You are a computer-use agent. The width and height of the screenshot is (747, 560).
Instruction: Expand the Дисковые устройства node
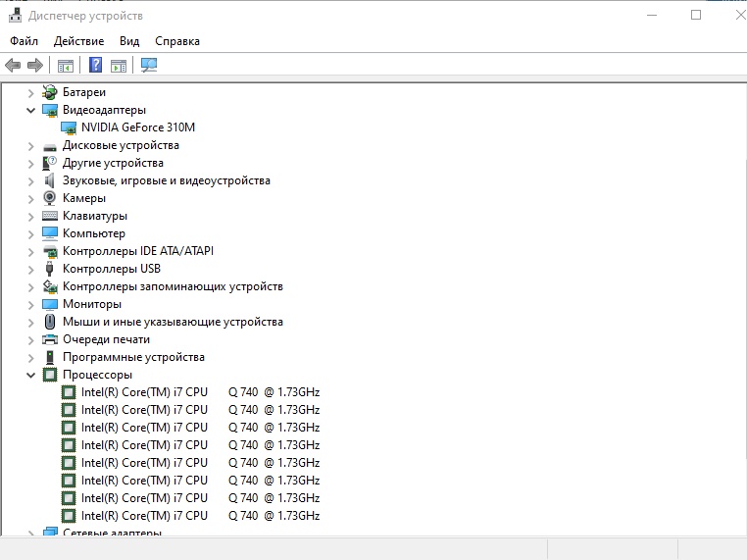click(x=31, y=146)
